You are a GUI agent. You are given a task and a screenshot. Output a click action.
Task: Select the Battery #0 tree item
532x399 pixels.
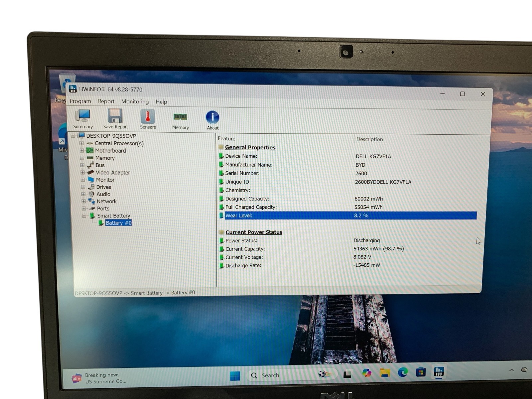(x=118, y=223)
